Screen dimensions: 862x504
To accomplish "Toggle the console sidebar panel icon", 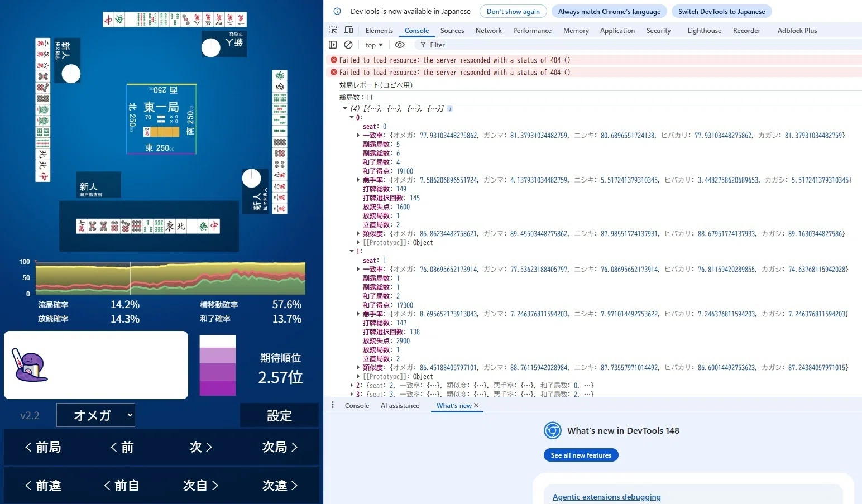I will pyautogui.click(x=333, y=45).
